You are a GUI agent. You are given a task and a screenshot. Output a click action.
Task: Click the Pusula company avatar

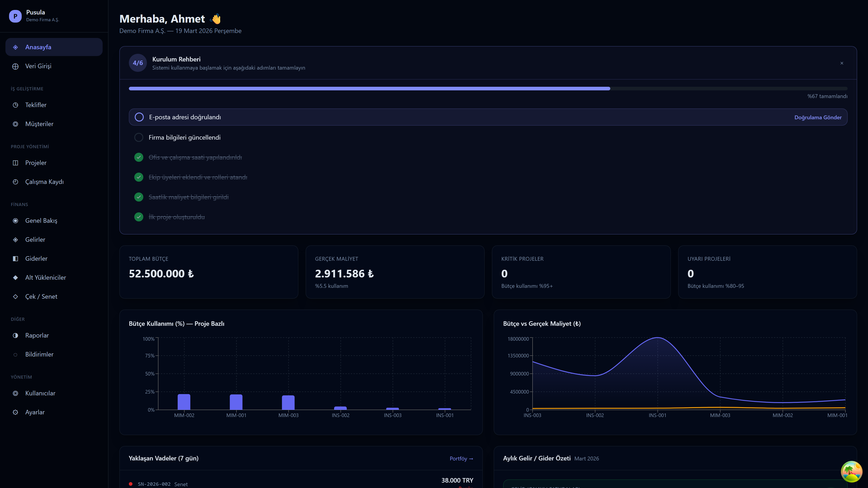pos(15,16)
